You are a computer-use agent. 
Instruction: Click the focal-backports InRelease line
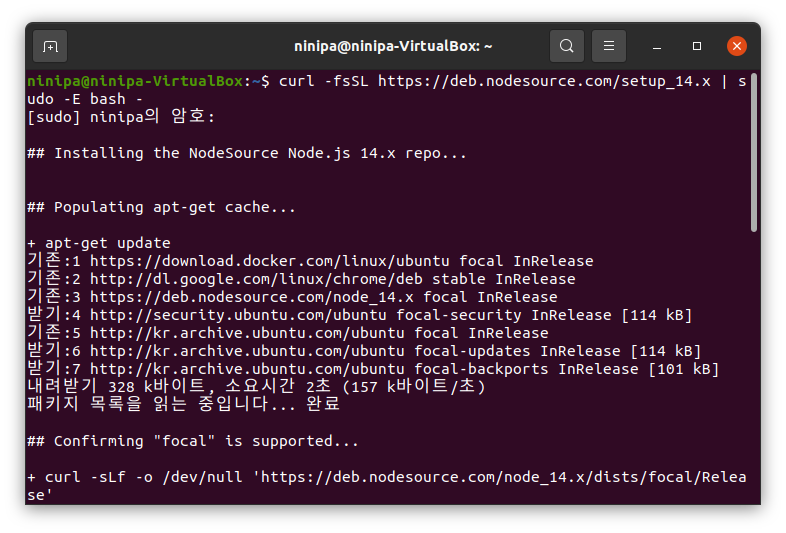373,369
